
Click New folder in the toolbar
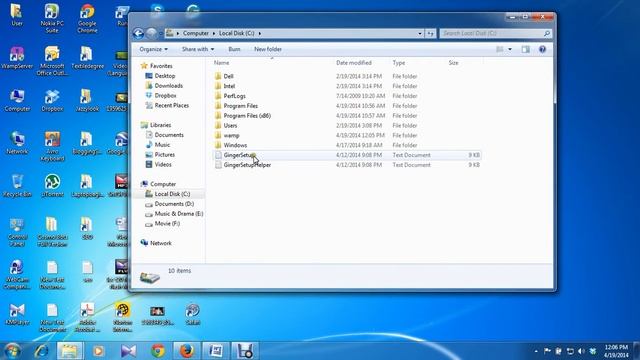tap(268, 49)
